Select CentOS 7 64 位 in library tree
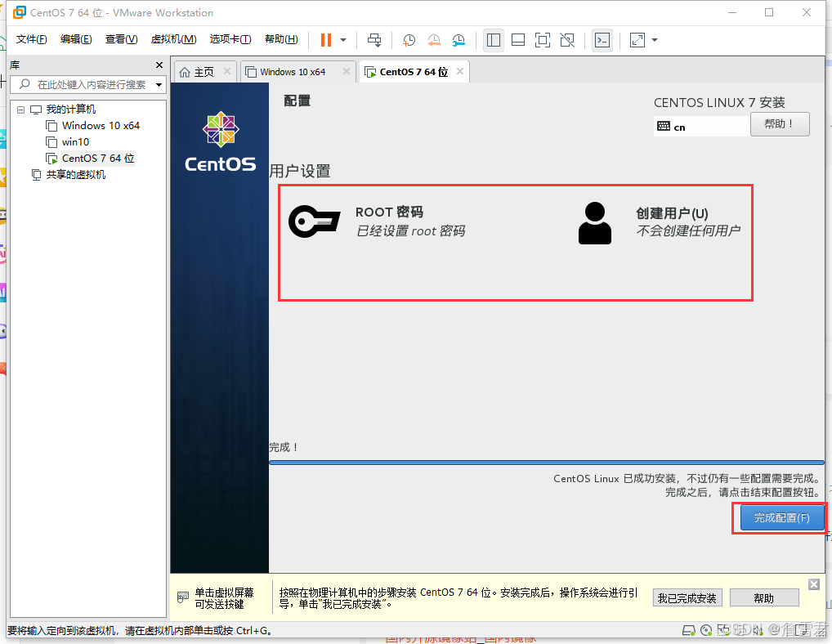Viewport: 832px width, 644px height. [97, 158]
